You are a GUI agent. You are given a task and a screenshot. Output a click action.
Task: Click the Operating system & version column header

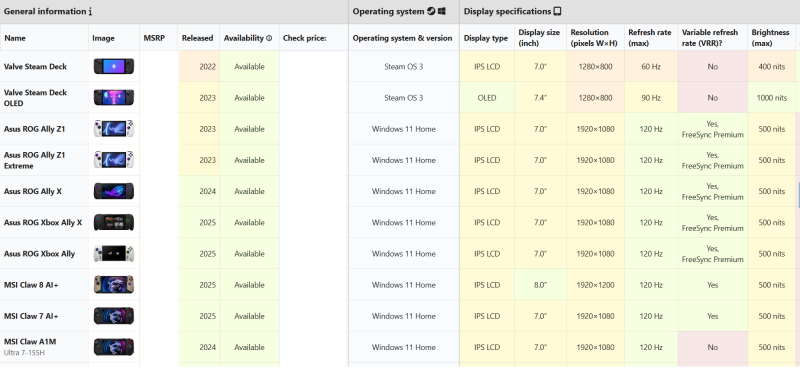(x=403, y=38)
